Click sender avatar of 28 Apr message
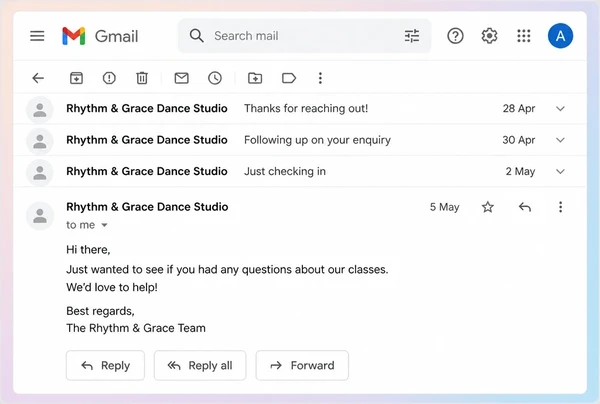The height and width of the screenshot is (404, 600). 39,110
